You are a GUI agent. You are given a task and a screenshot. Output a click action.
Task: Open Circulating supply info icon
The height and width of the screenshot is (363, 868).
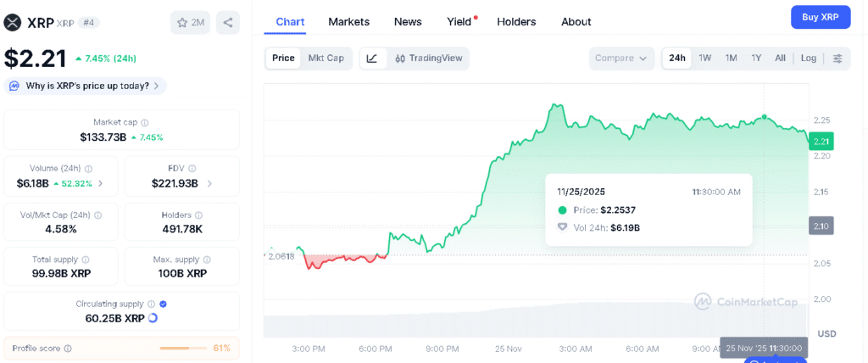point(151,304)
